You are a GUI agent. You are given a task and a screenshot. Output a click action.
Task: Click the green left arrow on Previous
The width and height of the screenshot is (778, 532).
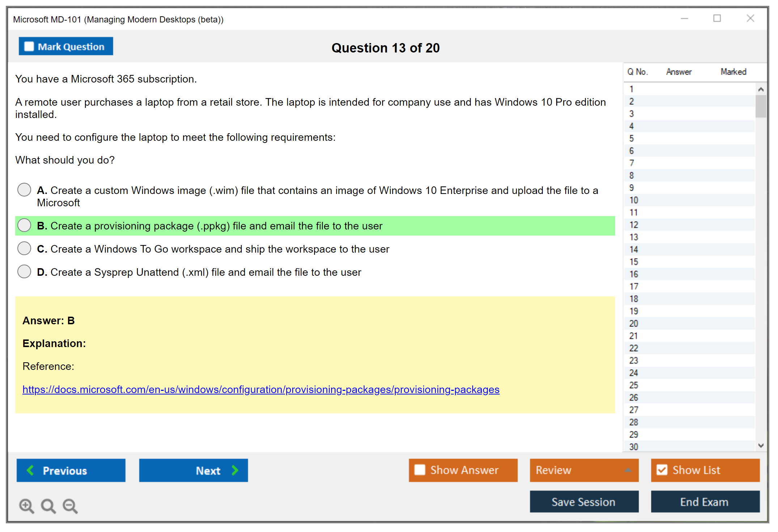[31, 470]
